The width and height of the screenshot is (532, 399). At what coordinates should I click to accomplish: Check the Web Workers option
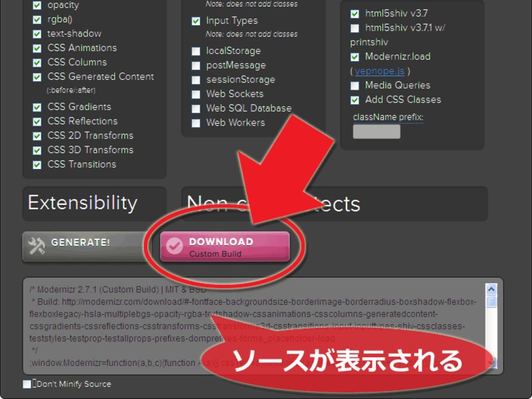pos(196,123)
